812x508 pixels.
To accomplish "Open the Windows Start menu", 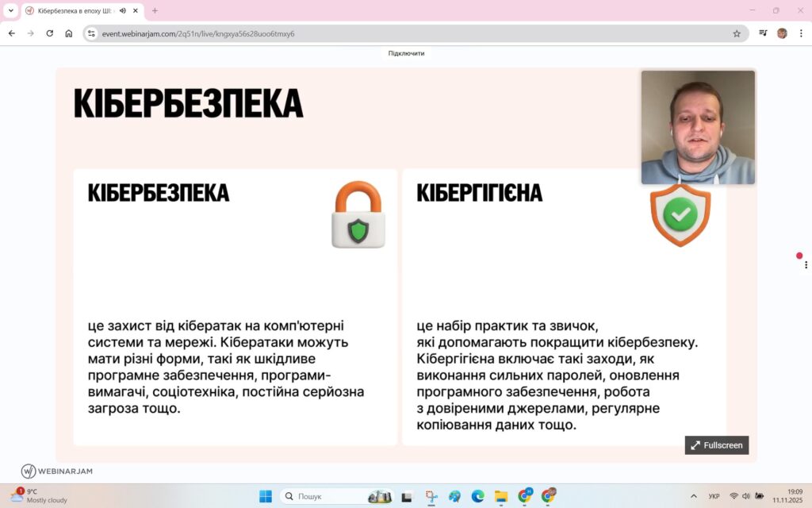I will 266,496.
